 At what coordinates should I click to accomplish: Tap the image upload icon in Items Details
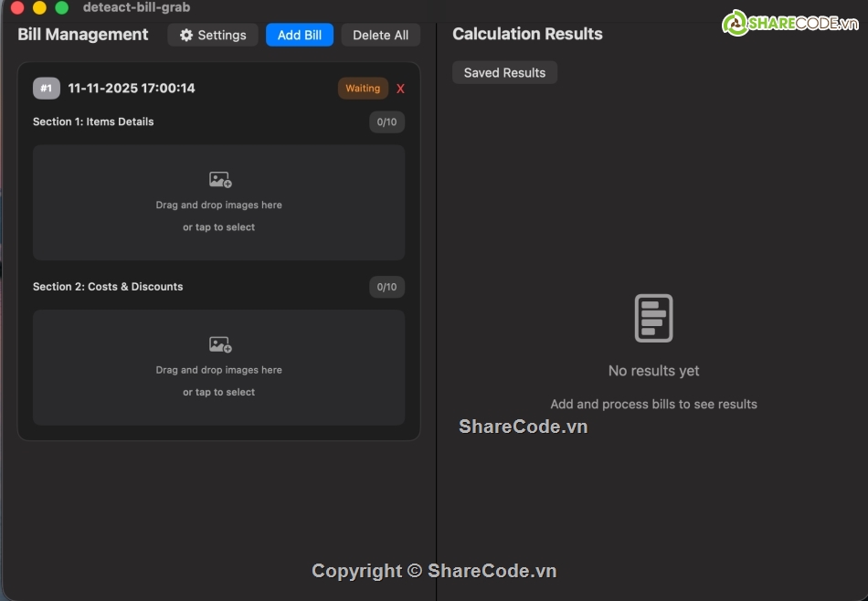point(219,179)
